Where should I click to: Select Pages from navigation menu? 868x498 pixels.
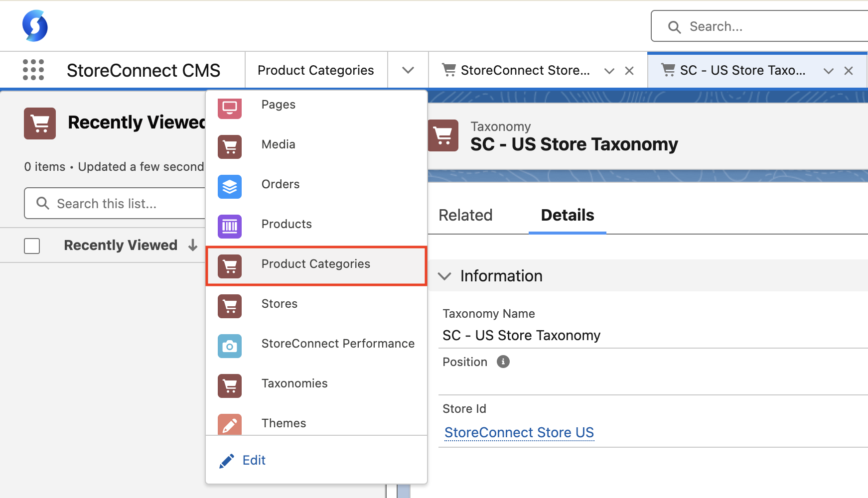(316, 107)
